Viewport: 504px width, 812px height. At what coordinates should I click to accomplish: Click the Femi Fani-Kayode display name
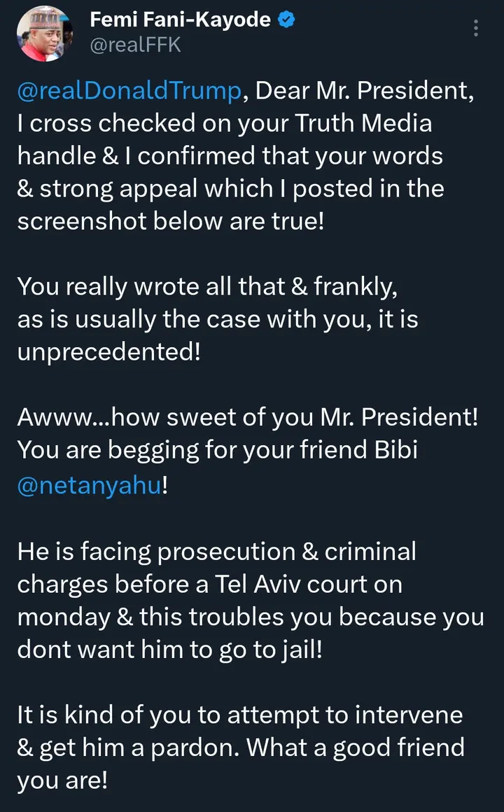pos(180,20)
